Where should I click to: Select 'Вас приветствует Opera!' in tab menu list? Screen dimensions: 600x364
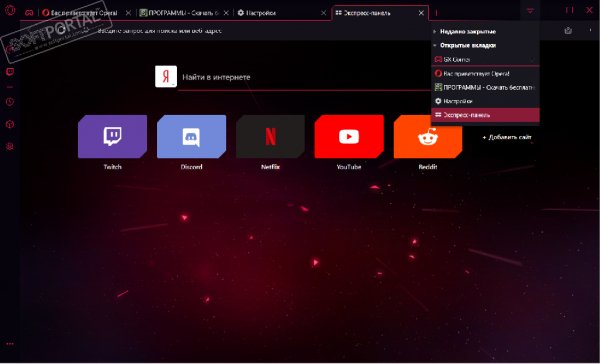[x=485, y=73]
